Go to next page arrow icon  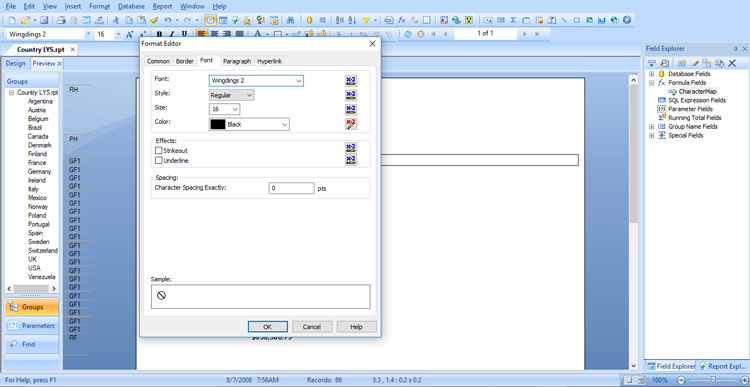pos(525,34)
